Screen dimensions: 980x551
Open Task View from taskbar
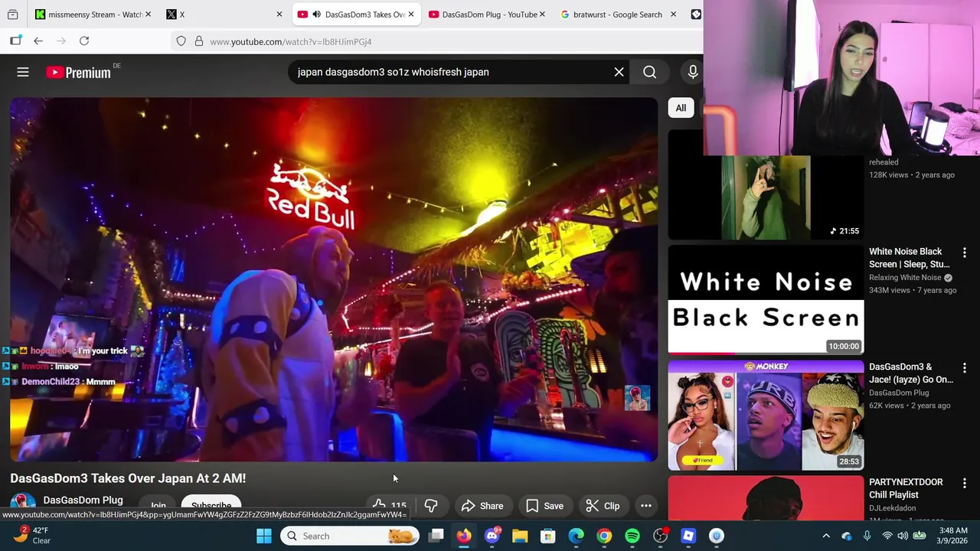point(436,536)
